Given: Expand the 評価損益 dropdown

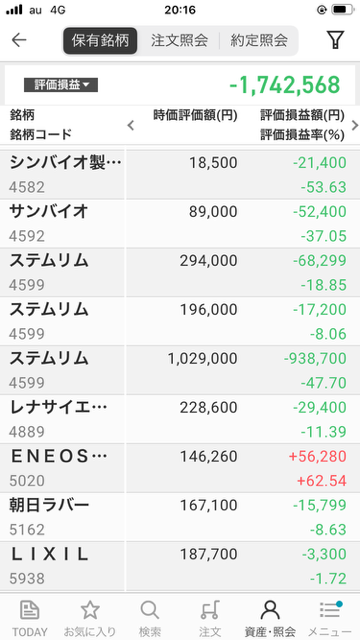Looking at the screenshot, I should (61, 85).
